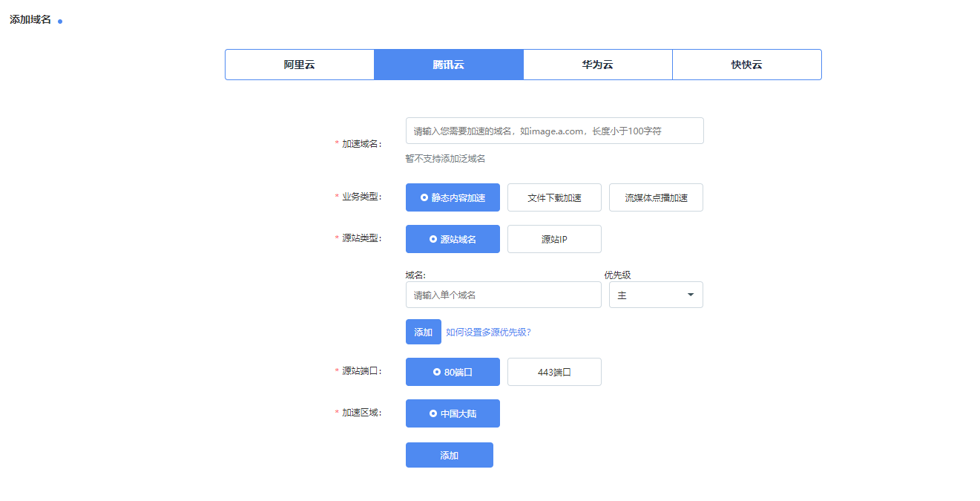Focus the origin 域名 text field
980x501 pixels.
[x=503, y=295]
